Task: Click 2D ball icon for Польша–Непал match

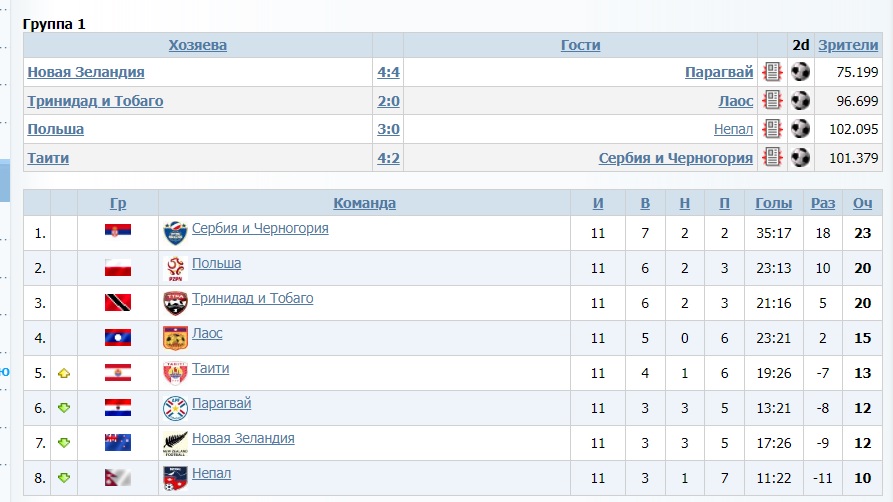Action: point(800,129)
